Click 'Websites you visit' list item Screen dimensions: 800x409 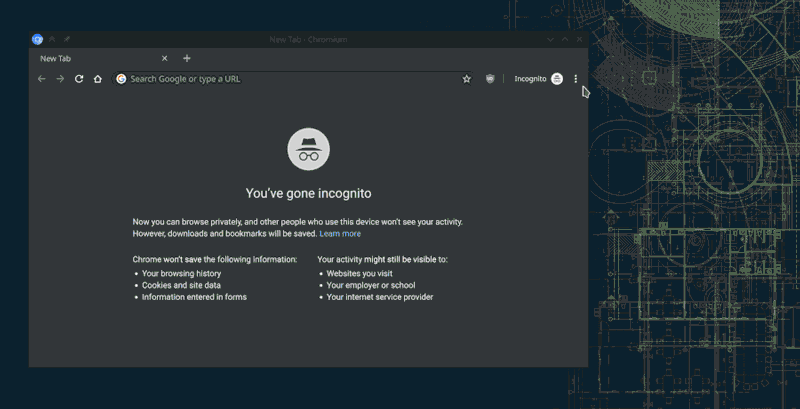359,273
